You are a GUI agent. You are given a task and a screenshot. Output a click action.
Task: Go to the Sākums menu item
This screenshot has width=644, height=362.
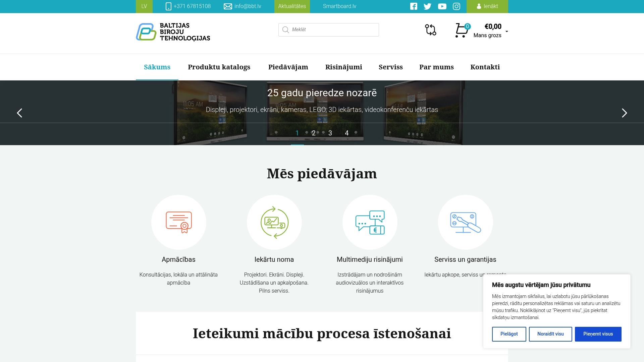coord(157,67)
